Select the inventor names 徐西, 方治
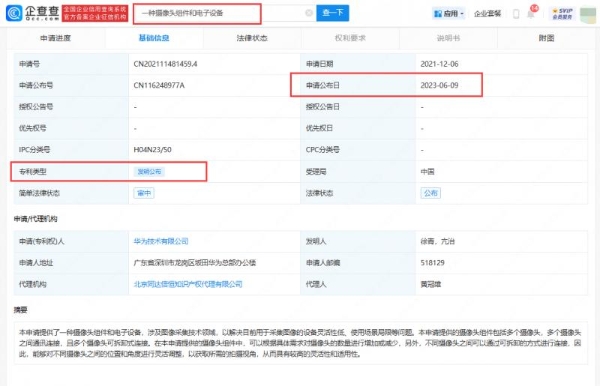 coord(437,241)
